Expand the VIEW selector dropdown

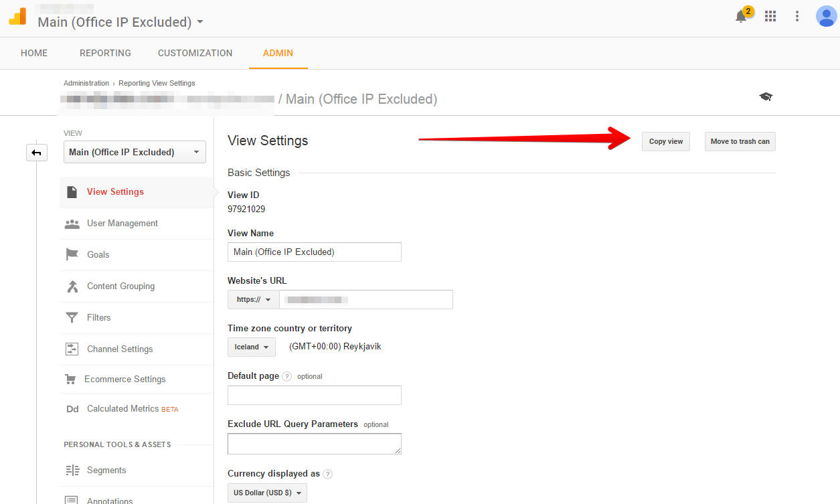coord(135,153)
